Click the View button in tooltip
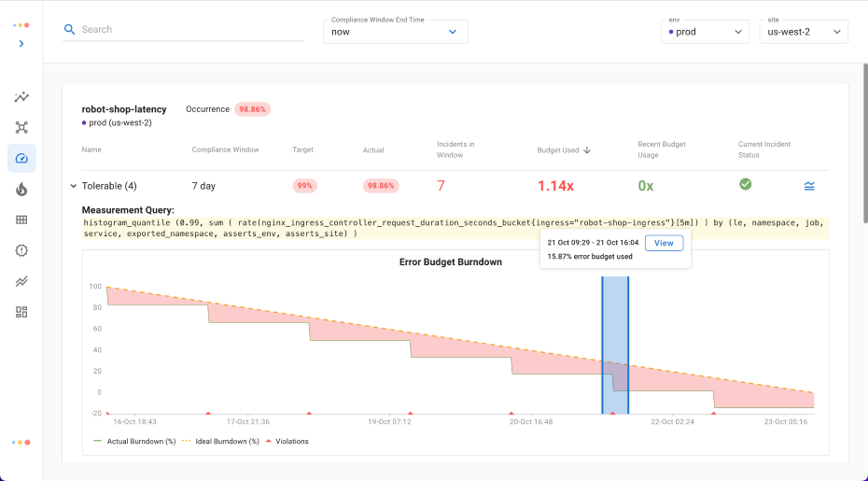Screen dimensions: 868x481 tap(664, 243)
